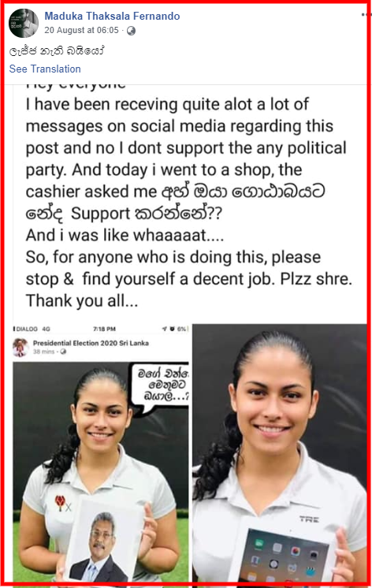Click the TRE logo on the white shirt
Viewport: 372px width, 588px height.
tap(310, 519)
